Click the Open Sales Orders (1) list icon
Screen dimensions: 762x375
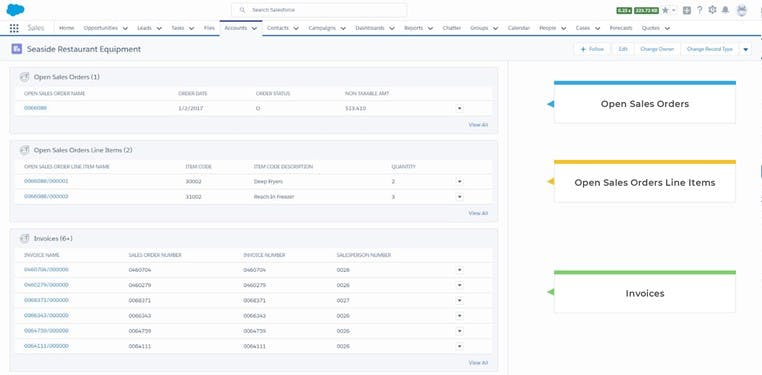pyautogui.click(x=25, y=77)
